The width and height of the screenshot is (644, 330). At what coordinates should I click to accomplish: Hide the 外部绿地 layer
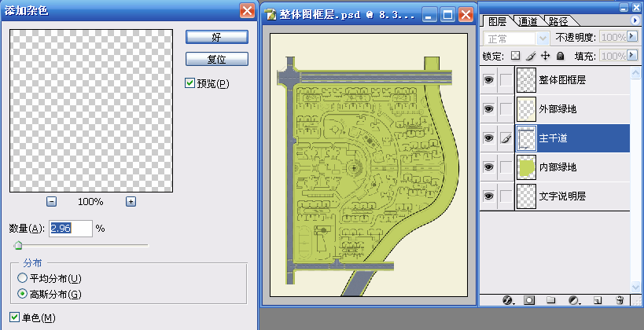[x=488, y=108]
